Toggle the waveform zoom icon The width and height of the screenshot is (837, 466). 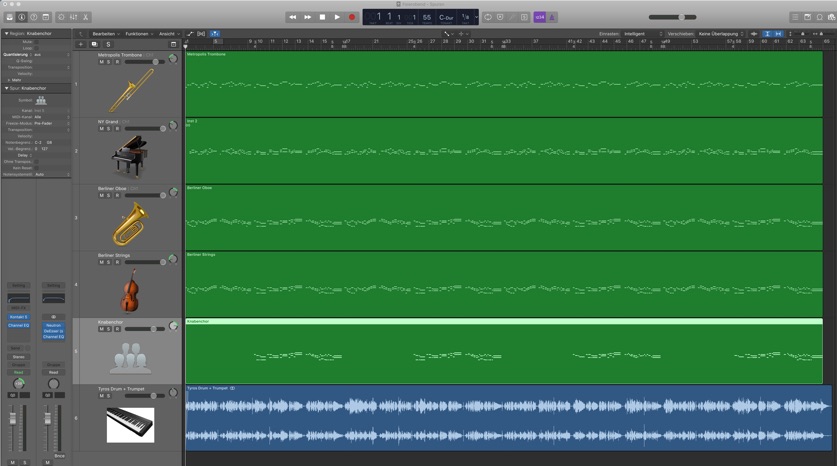click(x=754, y=34)
